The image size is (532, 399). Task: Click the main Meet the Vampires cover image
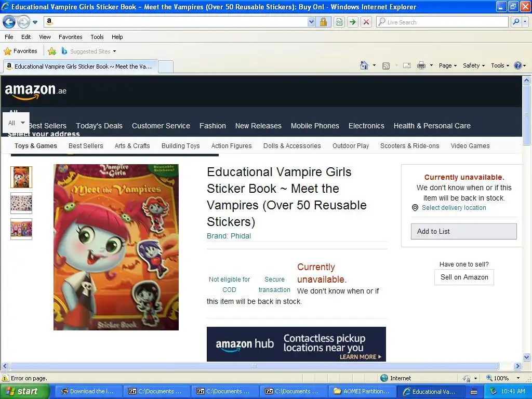click(116, 247)
